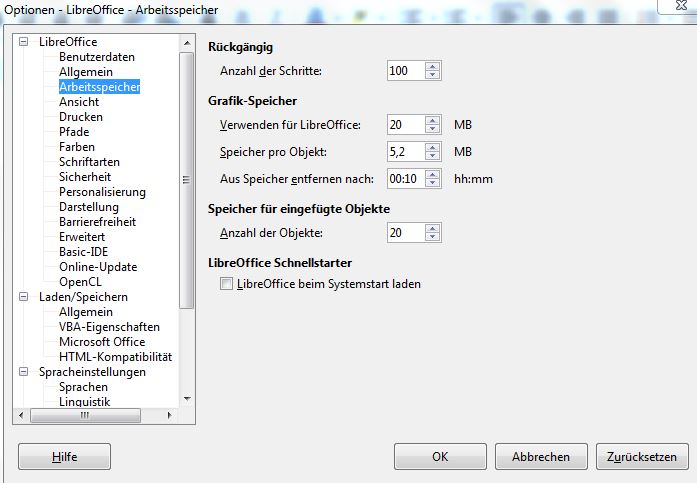This screenshot has width=697, height=483.
Task: Open the Drucken options page
Action: pos(81,117)
